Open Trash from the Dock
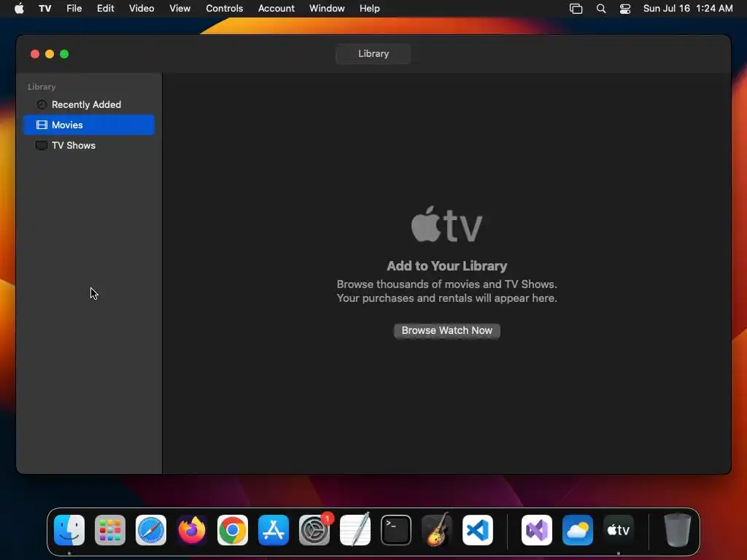Screen dimensions: 747x560 pos(678,530)
